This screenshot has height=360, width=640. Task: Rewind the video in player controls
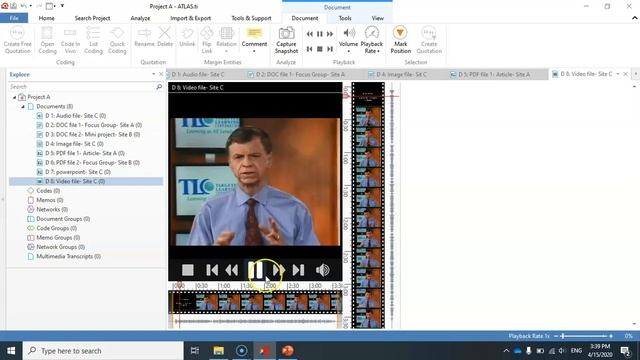click(x=232, y=270)
